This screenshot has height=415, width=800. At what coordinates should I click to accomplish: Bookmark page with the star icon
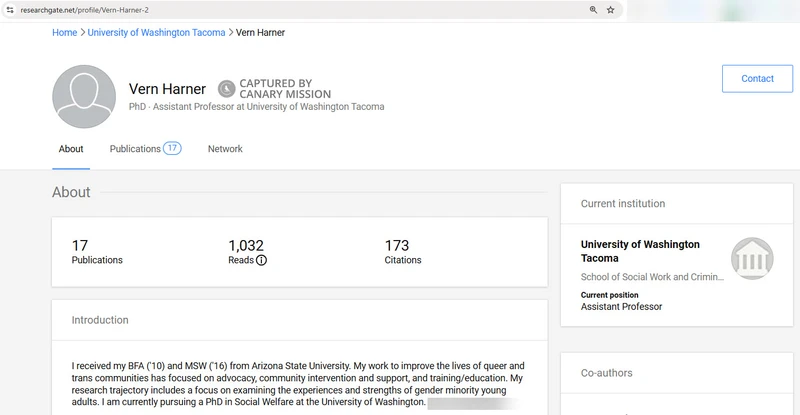(x=610, y=10)
